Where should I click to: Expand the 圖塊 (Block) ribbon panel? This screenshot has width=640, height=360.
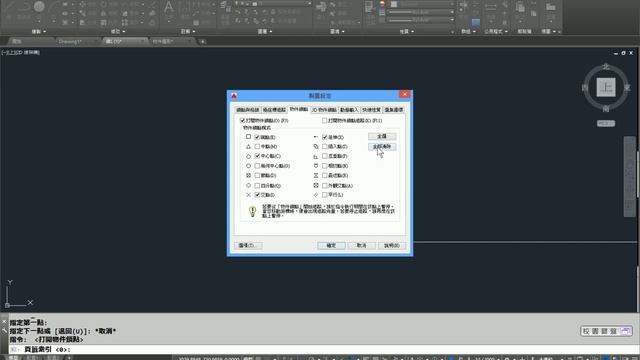click(337, 31)
